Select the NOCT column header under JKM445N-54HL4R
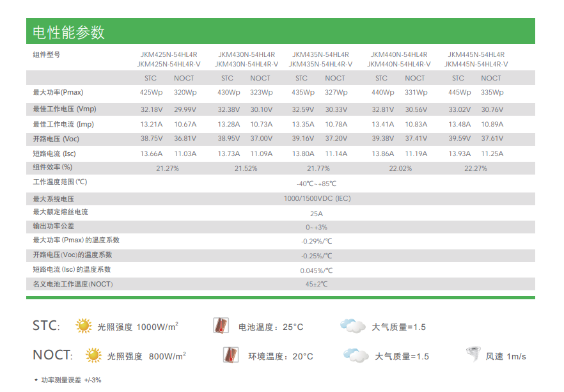 491,78
